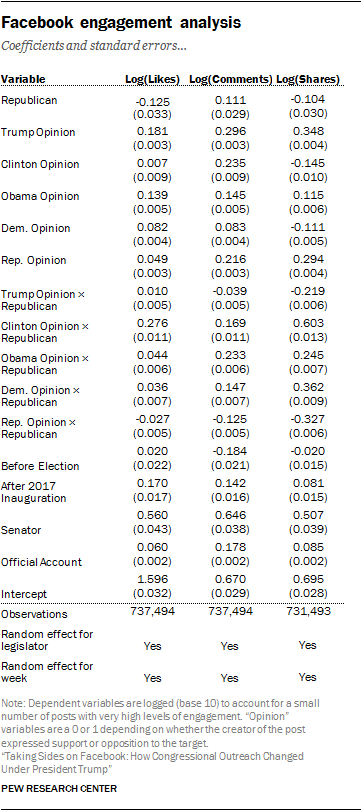This screenshot has width=362, height=811.
Task: Click the 1.596 intercept coefficient value
Action: pyautogui.click(x=152, y=579)
